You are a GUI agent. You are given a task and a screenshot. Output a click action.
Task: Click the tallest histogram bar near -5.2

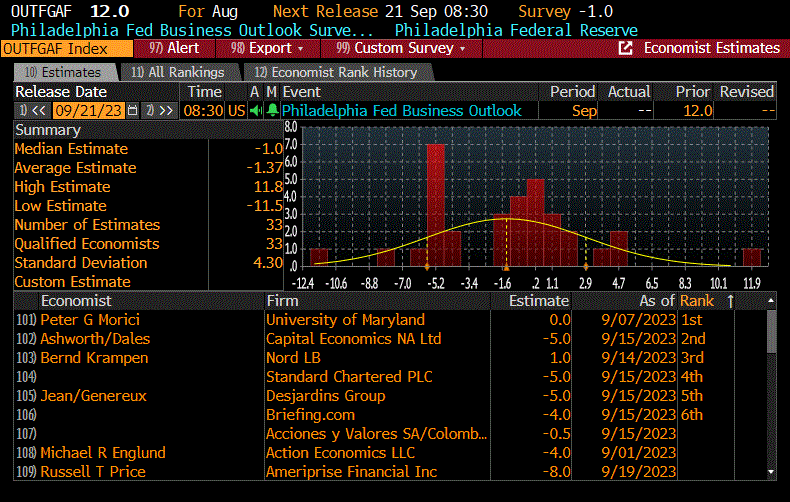point(436,205)
